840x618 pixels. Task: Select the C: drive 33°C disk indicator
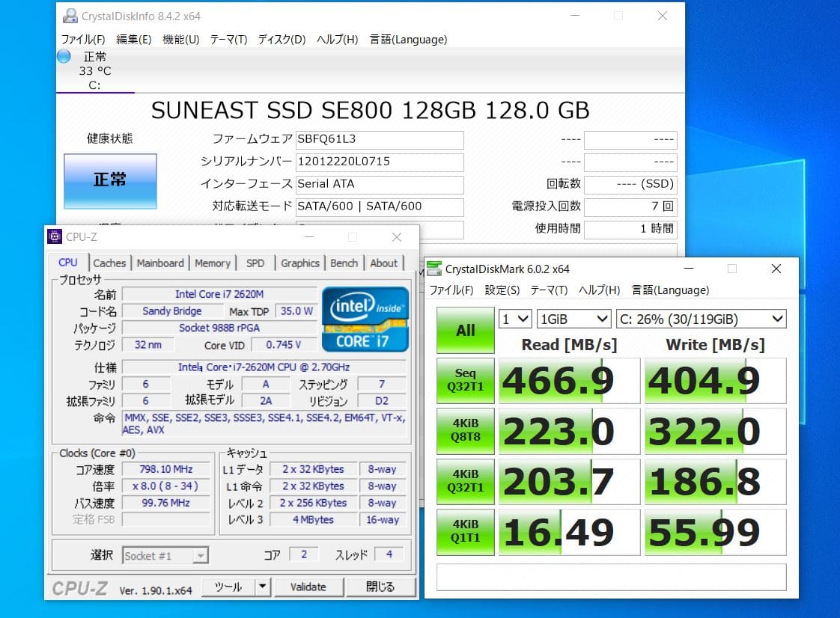pos(95,71)
